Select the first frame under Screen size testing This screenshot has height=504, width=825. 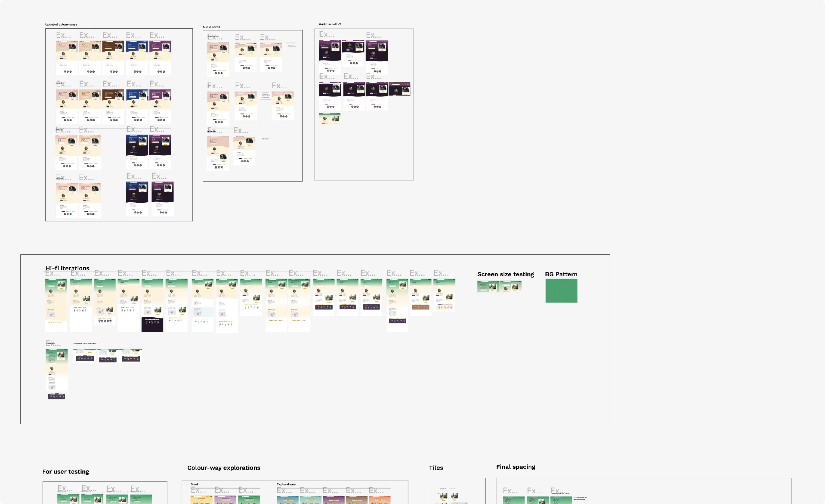[488, 287]
